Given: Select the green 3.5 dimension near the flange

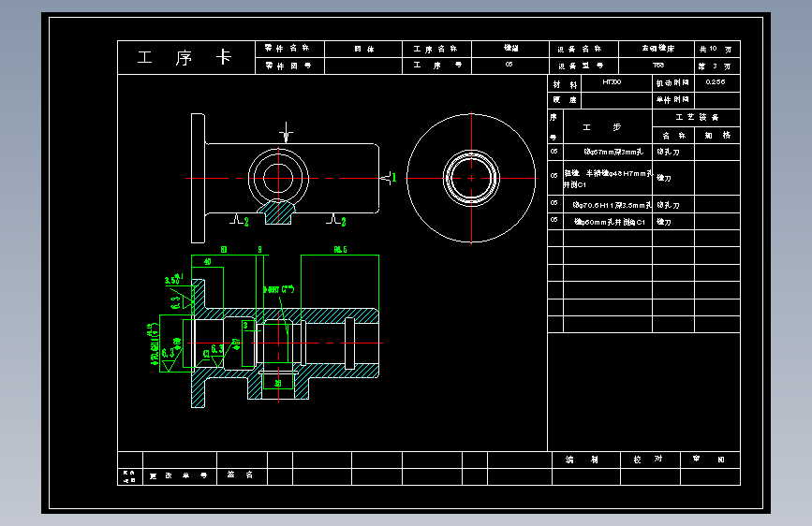Looking at the screenshot, I should [x=172, y=280].
